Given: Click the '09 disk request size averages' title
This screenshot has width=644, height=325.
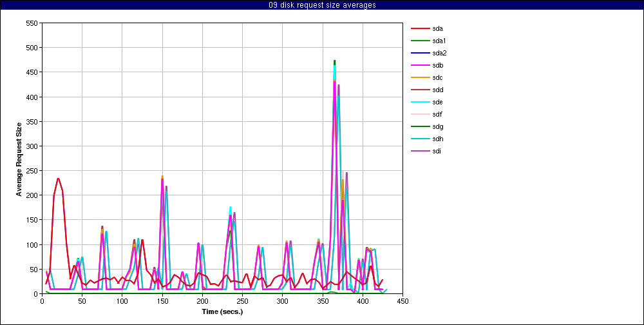Looking at the screenshot, I should 321,5.
